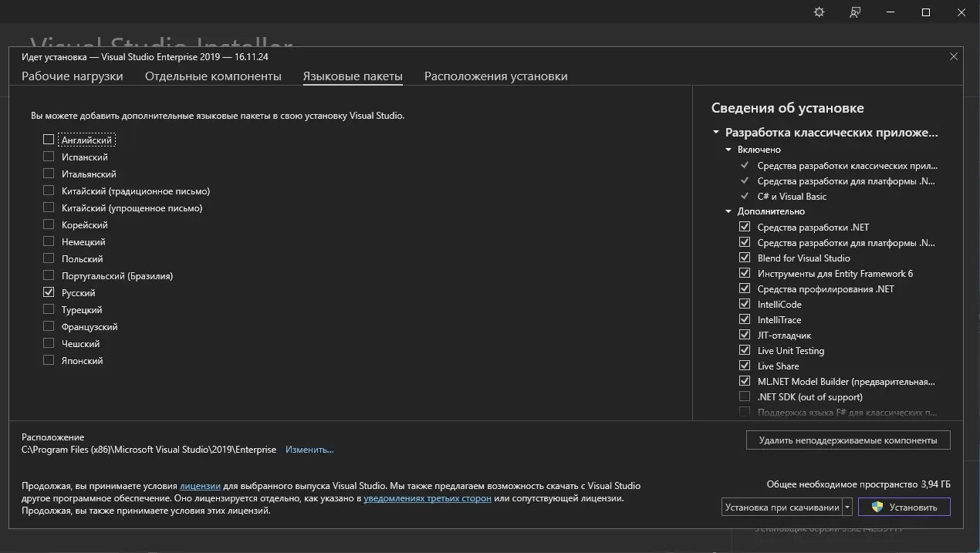Collapse the Дополнительно section arrow
Screen dimensions: 980x553
(x=728, y=211)
